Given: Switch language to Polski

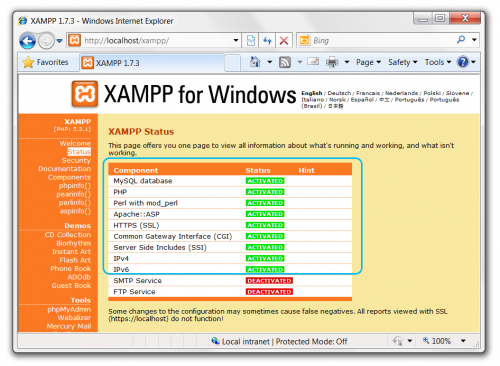Looking at the screenshot, I should 432,93.
